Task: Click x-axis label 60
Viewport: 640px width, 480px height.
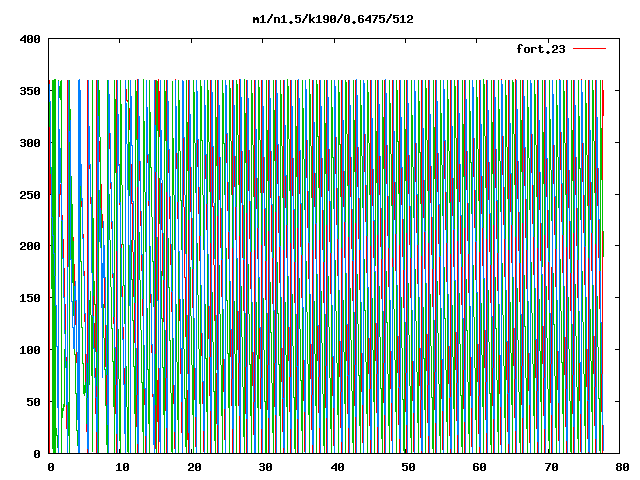Action: [480, 467]
